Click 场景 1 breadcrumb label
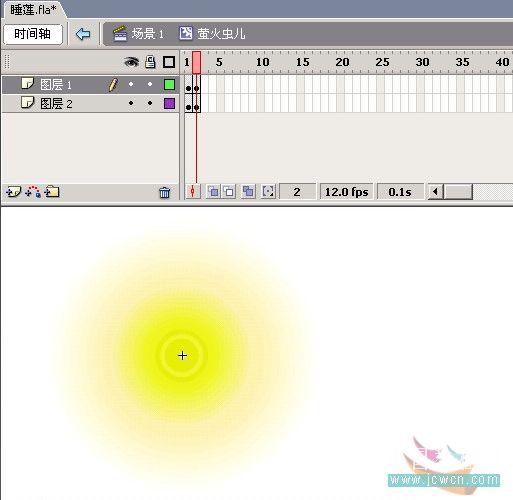This screenshot has height=500, width=513. pyautogui.click(x=147, y=34)
